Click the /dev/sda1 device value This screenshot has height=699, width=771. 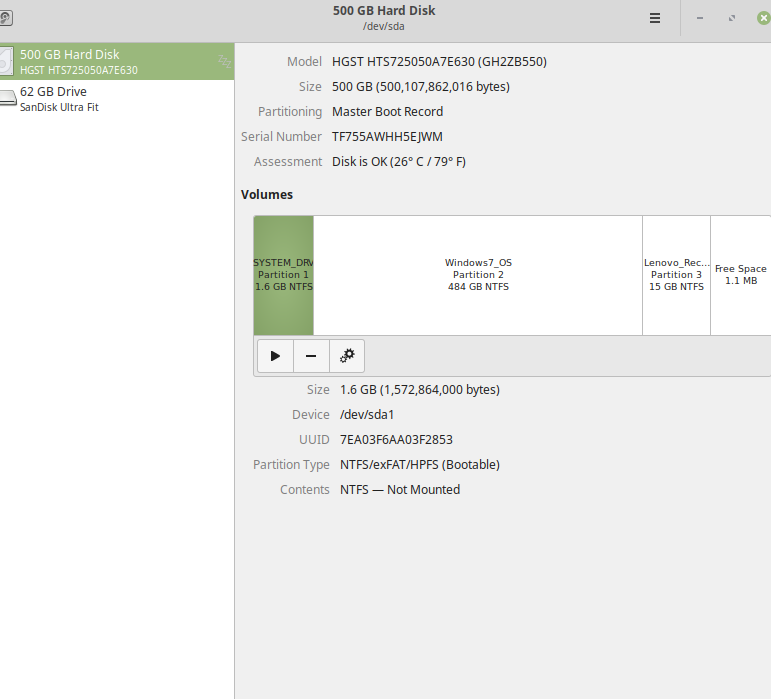(367, 415)
